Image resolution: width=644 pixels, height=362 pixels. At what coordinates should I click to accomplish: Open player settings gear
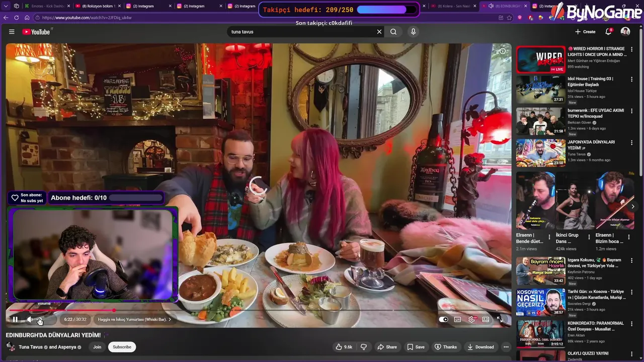472,319
